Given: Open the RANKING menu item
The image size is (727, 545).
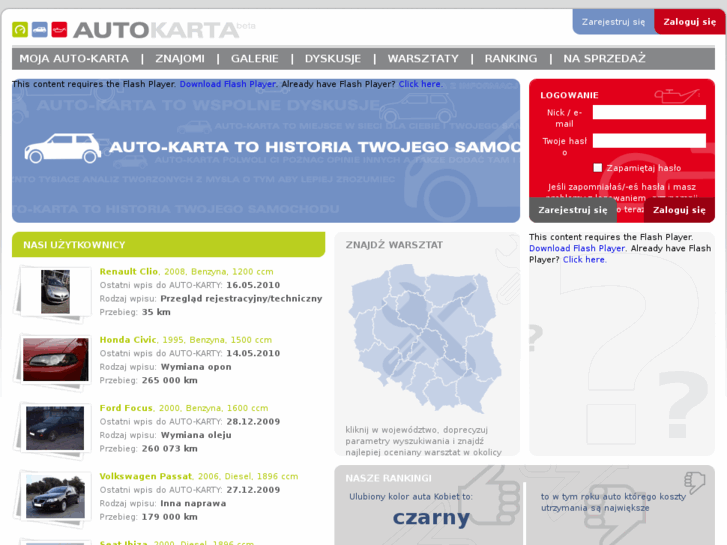Looking at the screenshot, I should (511, 58).
